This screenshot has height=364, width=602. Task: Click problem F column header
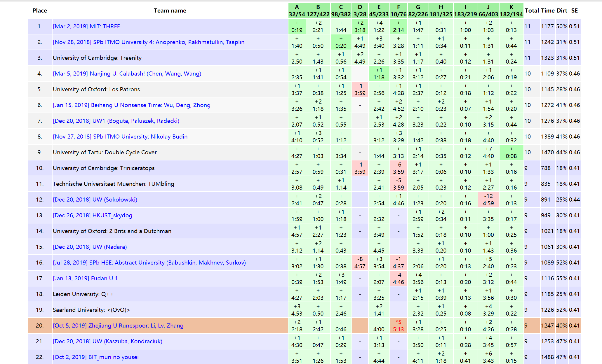coord(399,10)
